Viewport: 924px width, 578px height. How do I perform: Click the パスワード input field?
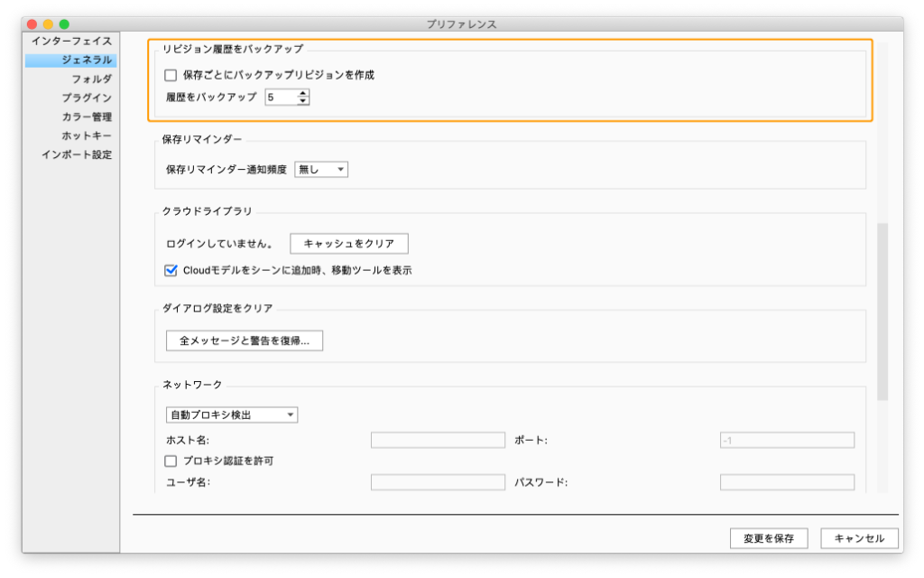point(787,482)
